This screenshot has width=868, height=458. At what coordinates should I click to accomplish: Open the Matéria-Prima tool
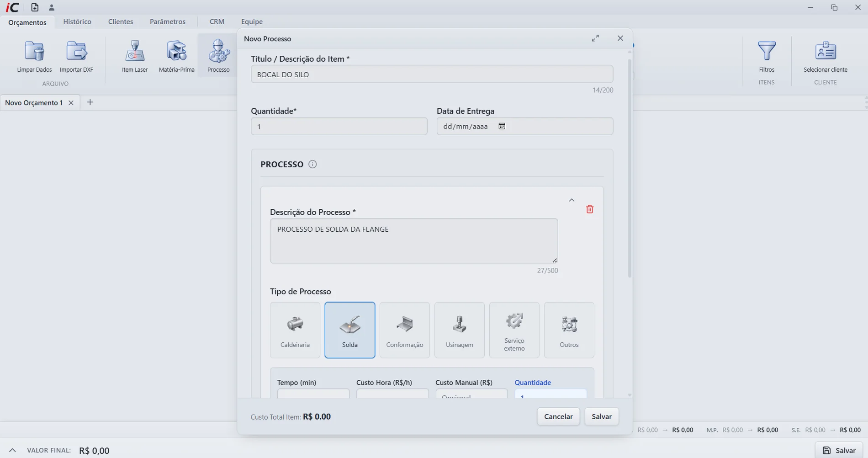coord(177,56)
